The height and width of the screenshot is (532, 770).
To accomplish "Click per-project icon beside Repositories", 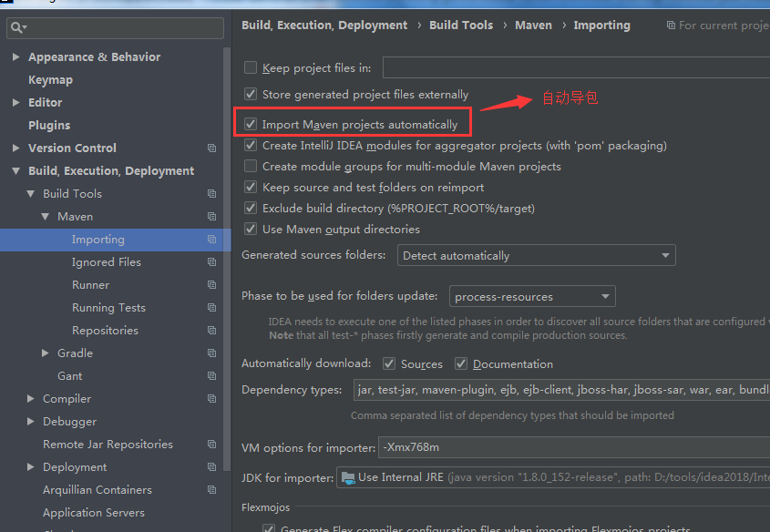I will pyautogui.click(x=211, y=331).
